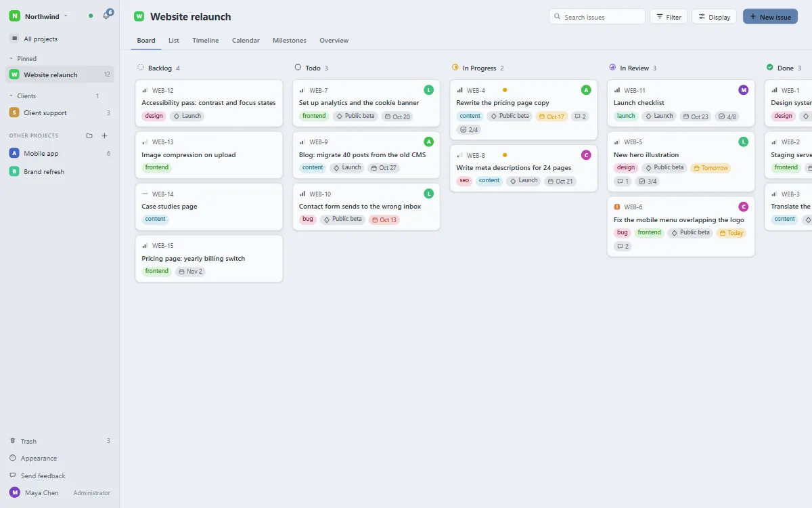Click the Backlog dashed status icon
Image resolution: width=812 pixels, height=508 pixels.
tap(141, 68)
